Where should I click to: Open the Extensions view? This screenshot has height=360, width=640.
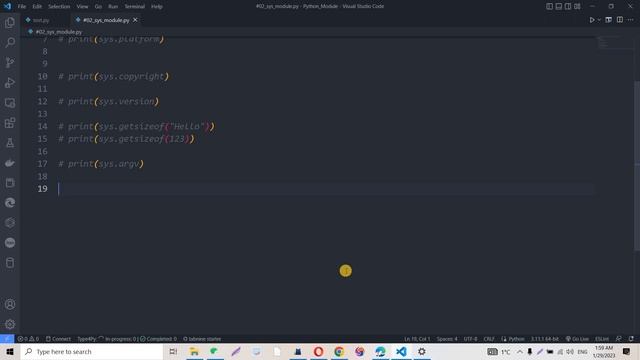point(10,123)
